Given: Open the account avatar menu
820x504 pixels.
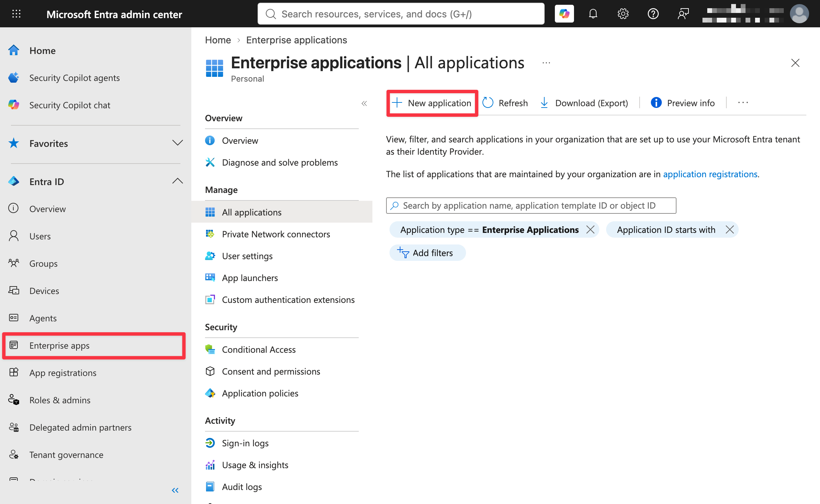Looking at the screenshot, I should [x=799, y=14].
